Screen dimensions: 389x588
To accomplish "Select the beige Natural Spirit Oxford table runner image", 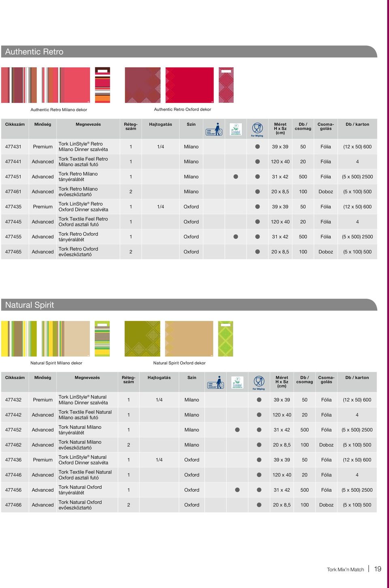I will (189, 339).
